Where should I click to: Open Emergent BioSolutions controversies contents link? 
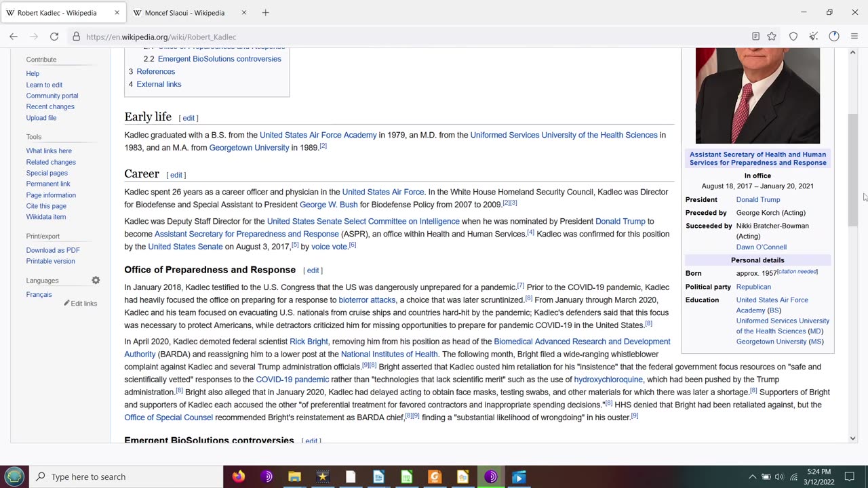pos(220,59)
